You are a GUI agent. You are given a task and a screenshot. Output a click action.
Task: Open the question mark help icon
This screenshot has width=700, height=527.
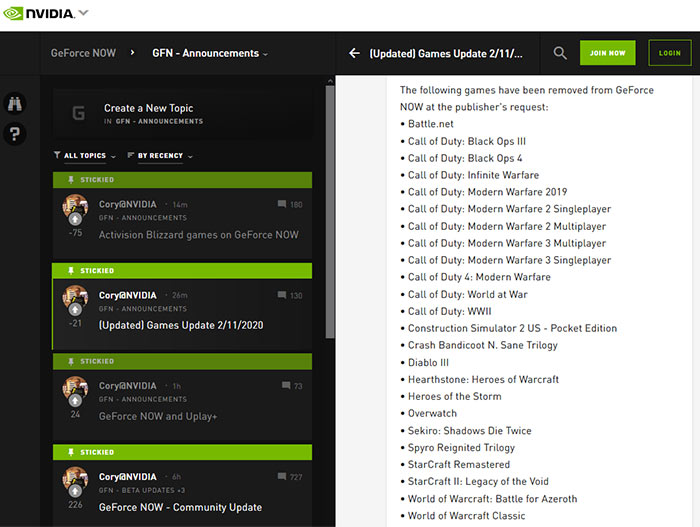(x=15, y=134)
